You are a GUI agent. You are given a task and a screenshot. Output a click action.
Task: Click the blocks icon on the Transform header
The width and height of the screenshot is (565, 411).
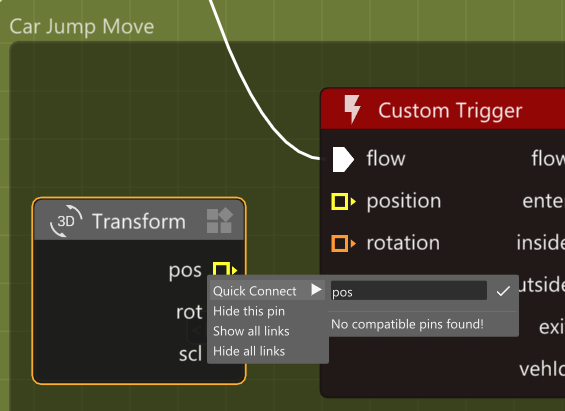click(220, 220)
